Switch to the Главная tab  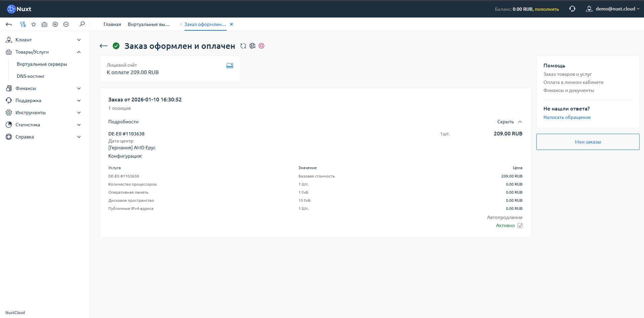(112, 24)
